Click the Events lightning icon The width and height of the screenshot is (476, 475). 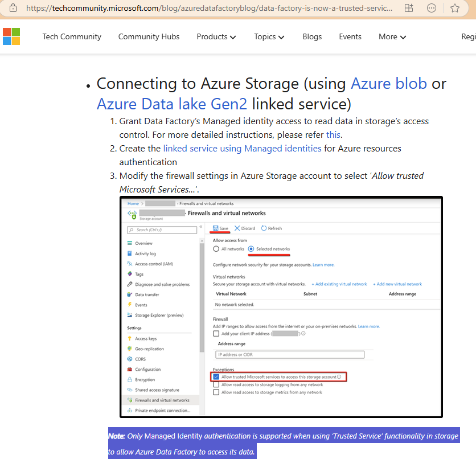point(130,305)
